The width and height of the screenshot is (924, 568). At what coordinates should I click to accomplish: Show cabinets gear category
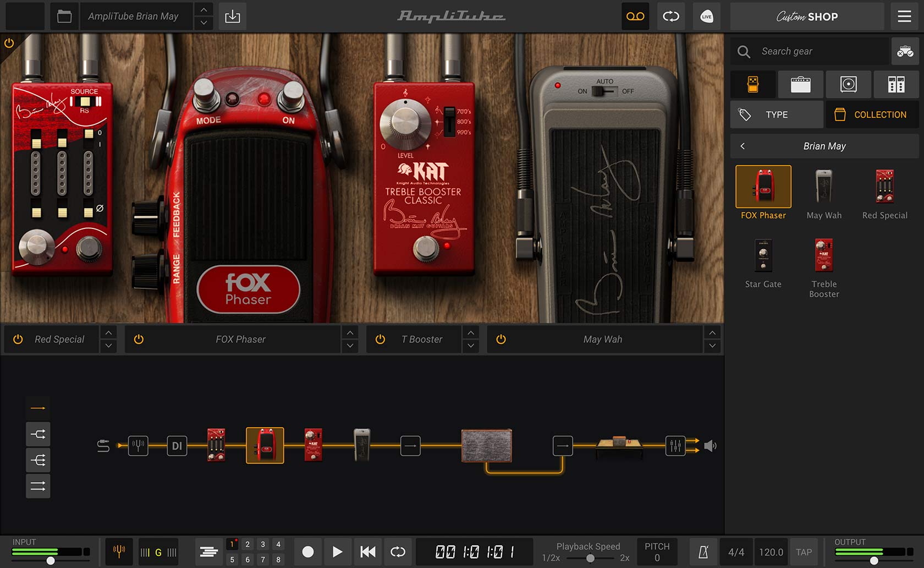click(848, 84)
